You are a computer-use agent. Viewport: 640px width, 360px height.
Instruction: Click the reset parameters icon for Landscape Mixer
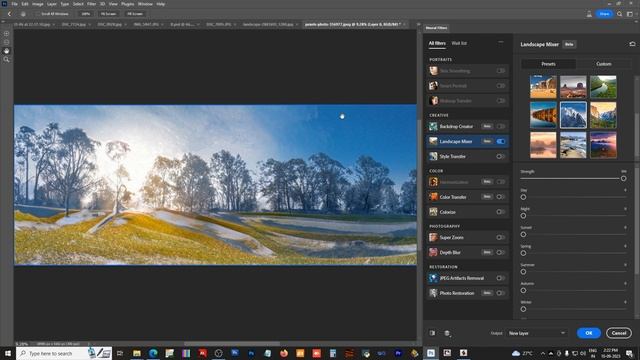tap(632, 44)
